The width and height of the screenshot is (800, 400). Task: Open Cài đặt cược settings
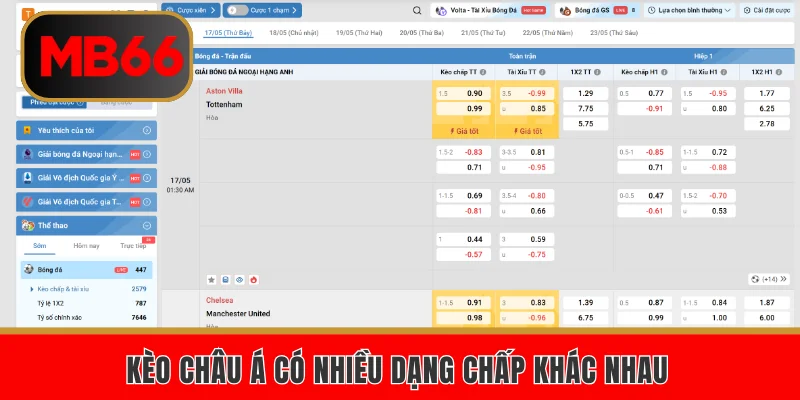(767, 10)
